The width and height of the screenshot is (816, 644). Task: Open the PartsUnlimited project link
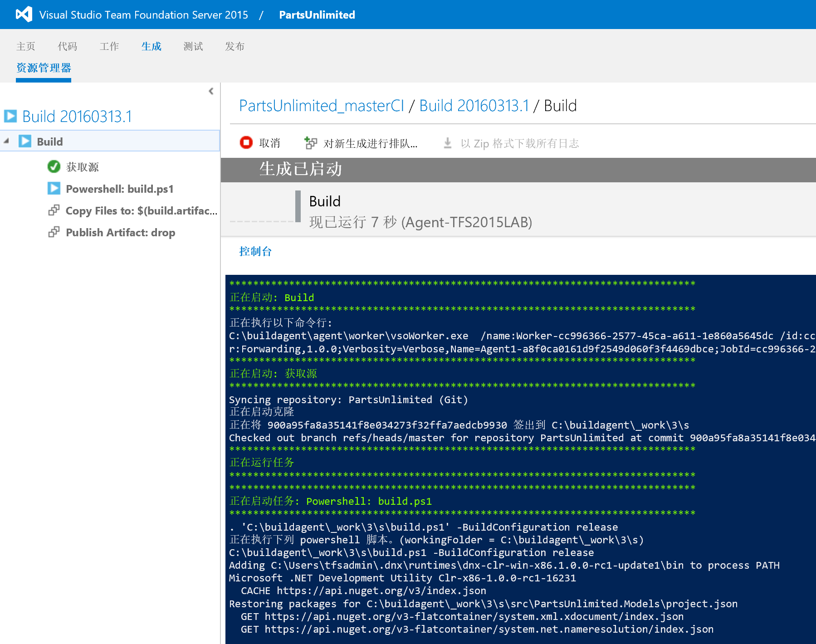[317, 15]
